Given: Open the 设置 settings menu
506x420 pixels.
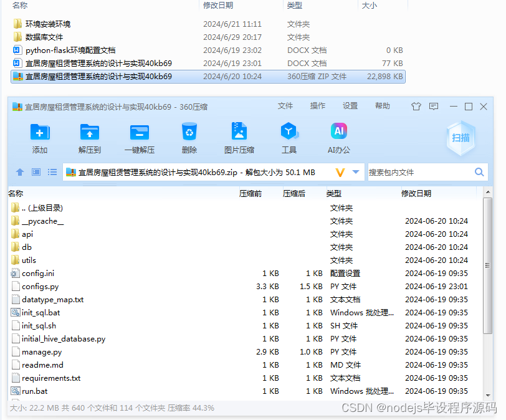Looking at the screenshot, I should click(x=350, y=106).
